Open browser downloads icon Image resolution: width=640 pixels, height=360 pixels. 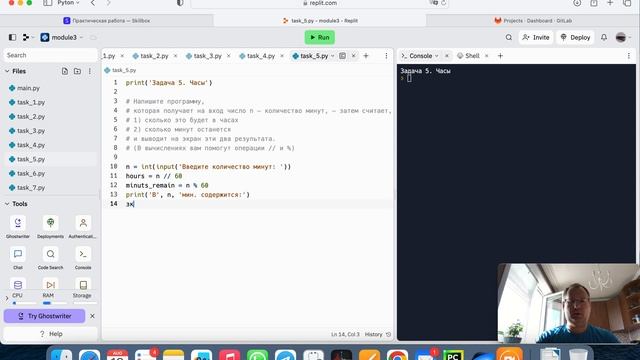pyautogui.click(x=577, y=3)
